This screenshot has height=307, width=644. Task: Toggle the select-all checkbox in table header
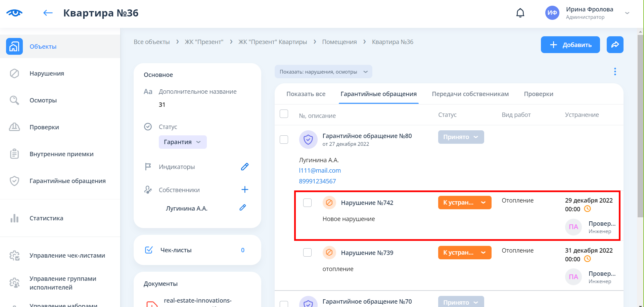point(284,114)
